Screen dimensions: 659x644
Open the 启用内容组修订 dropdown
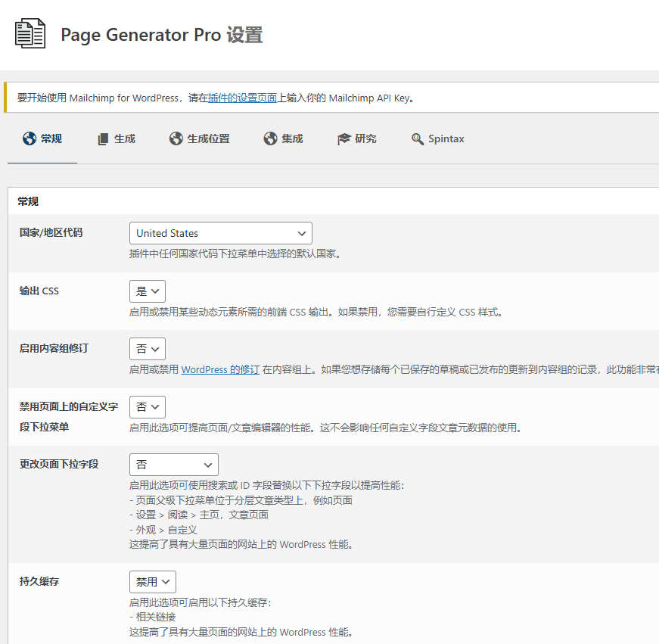(148, 349)
